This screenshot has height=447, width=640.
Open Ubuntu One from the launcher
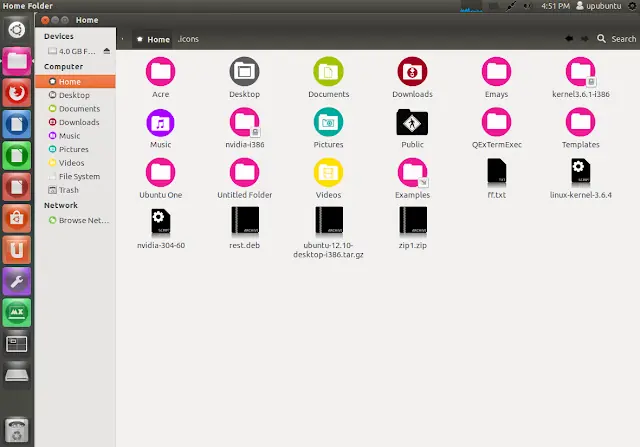(16, 250)
